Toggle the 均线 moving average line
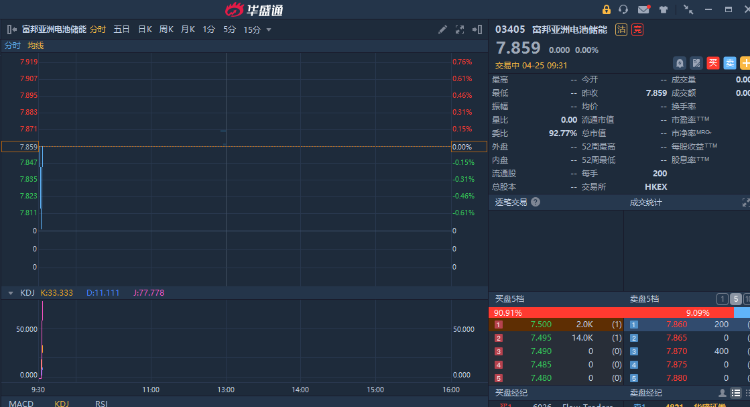 click(x=36, y=45)
